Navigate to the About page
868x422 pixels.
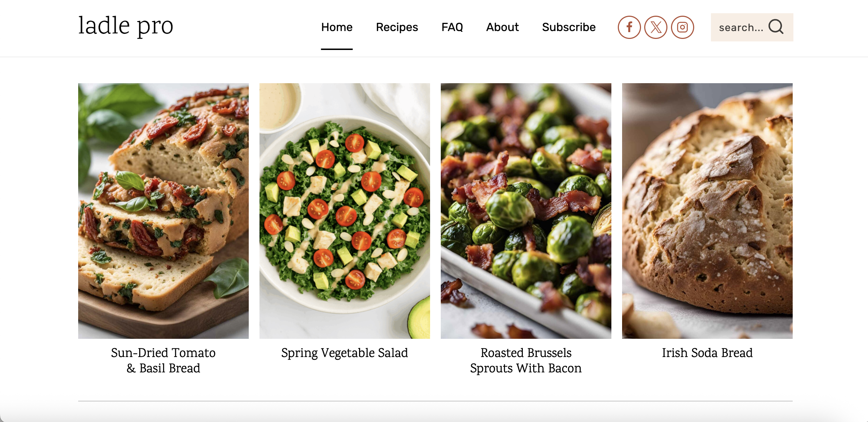[x=502, y=27]
